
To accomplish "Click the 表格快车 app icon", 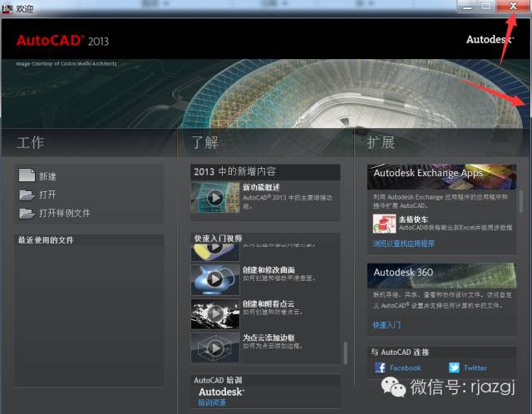I will point(384,224).
